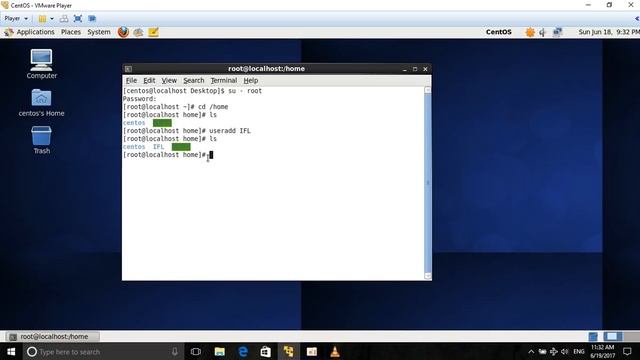Click the 'Type here to search' box

(103, 351)
